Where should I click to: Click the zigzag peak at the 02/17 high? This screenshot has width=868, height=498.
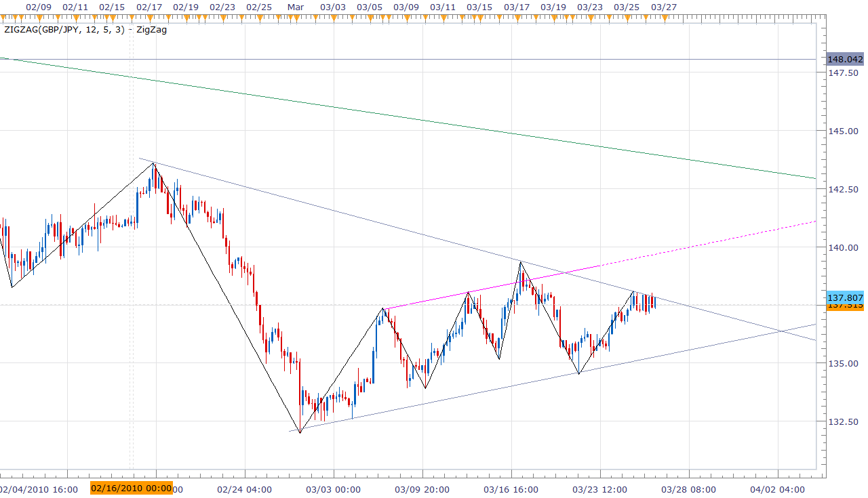pyautogui.click(x=154, y=163)
